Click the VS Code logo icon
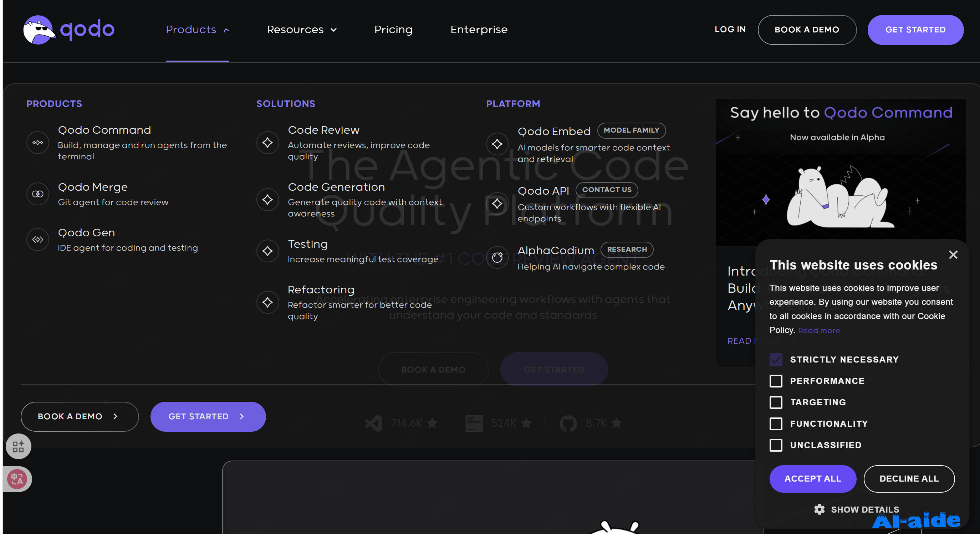This screenshot has width=980, height=534. (x=374, y=423)
